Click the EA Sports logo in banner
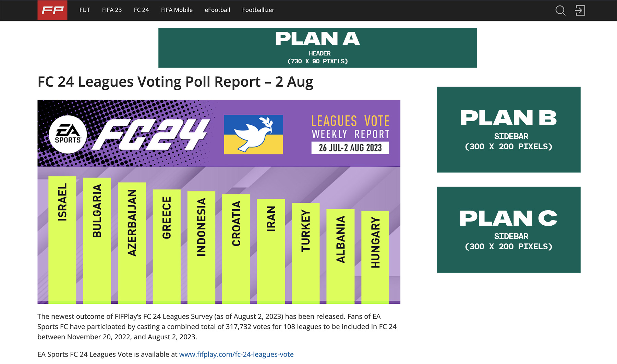Image resolution: width=617 pixels, height=364 pixels. (x=68, y=134)
